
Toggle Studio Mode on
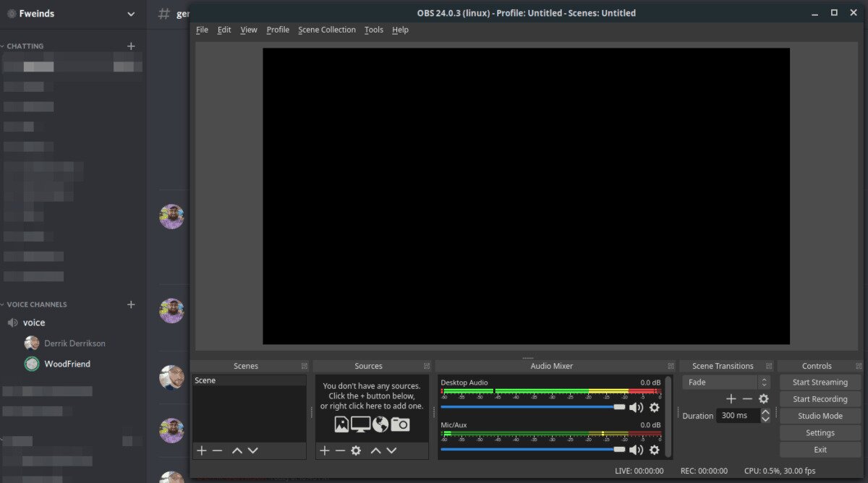(x=820, y=416)
